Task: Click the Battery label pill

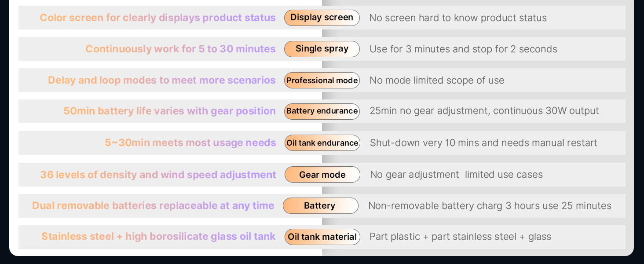Action: 321,205
